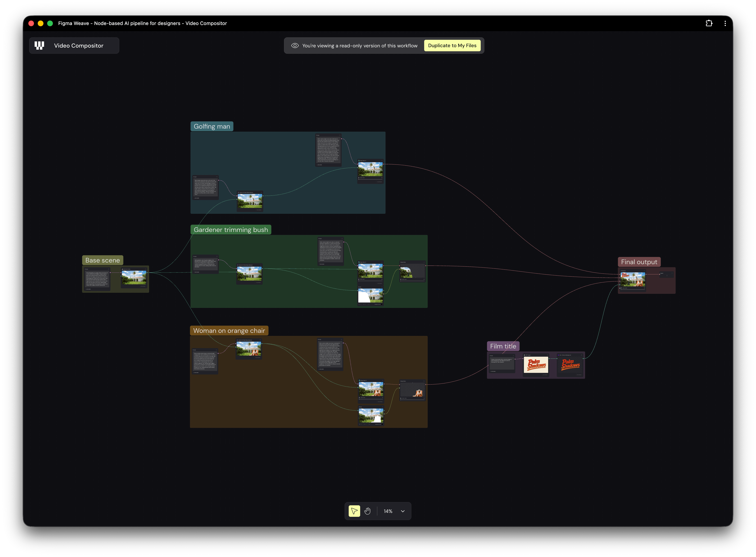
Task: Click the GPT Image 1 node header icon
Action: click(524, 355)
